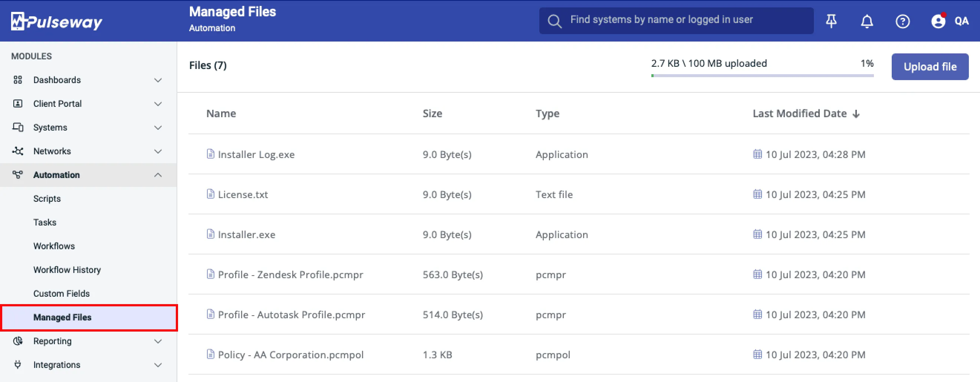Click the Integrations plug icon
Image resolution: width=980 pixels, height=382 pixels.
pos(17,365)
